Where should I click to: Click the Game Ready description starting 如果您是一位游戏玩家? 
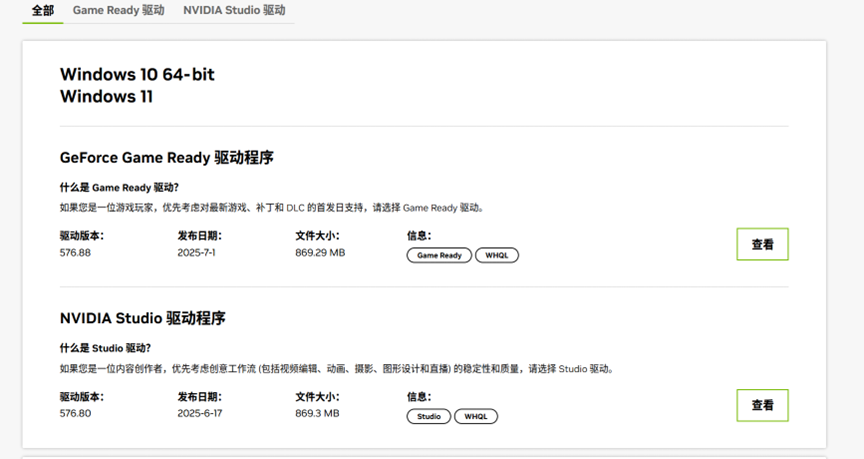(x=272, y=208)
